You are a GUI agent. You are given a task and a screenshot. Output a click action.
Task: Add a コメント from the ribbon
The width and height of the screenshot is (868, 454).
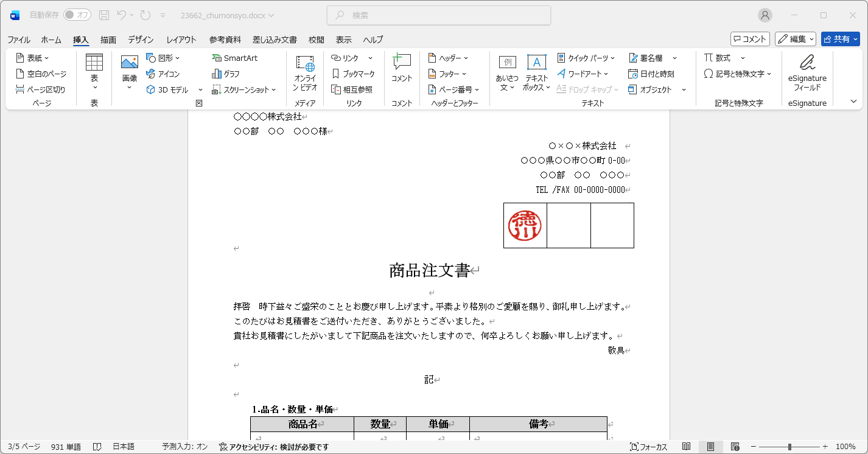[402, 68]
